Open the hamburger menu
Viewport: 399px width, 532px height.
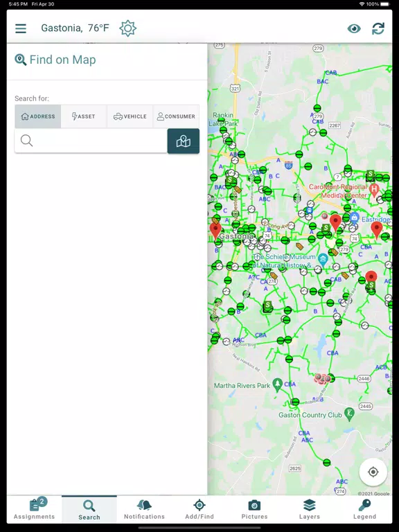pyautogui.click(x=21, y=28)
